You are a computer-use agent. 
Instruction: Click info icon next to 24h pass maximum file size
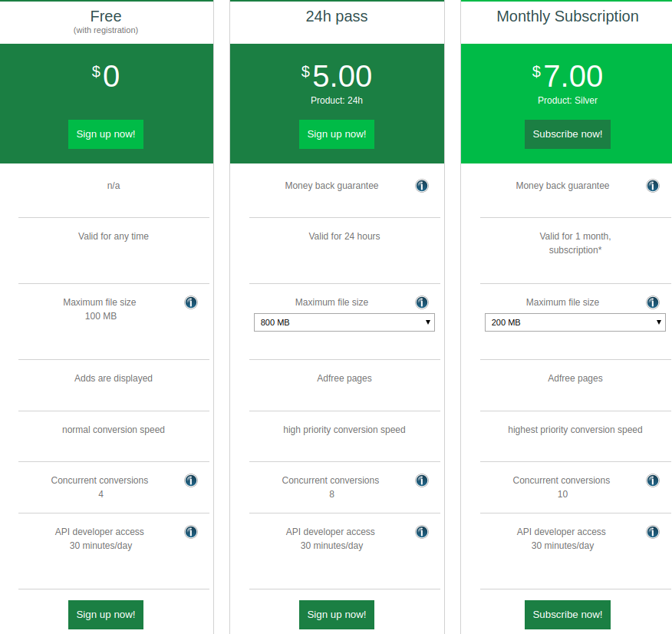click(x=422, y=302)
